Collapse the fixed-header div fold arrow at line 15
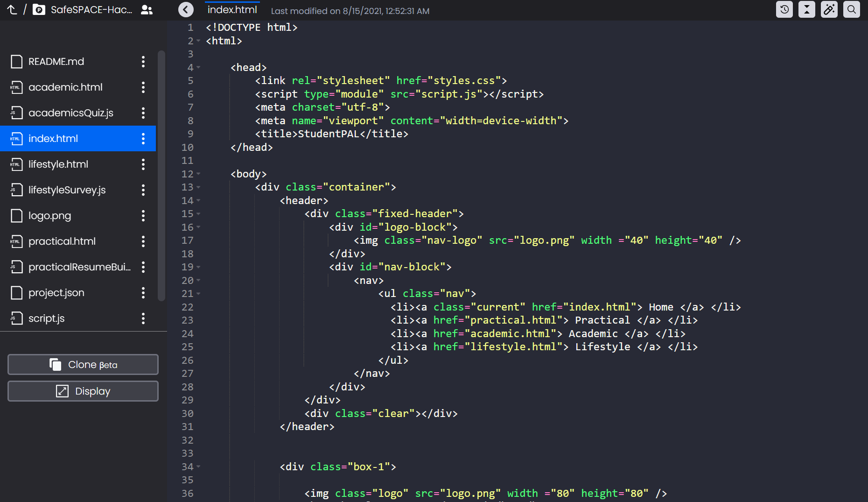Image resolution: width=868 pixels, height=502 pixels. (x=198, y=214)
